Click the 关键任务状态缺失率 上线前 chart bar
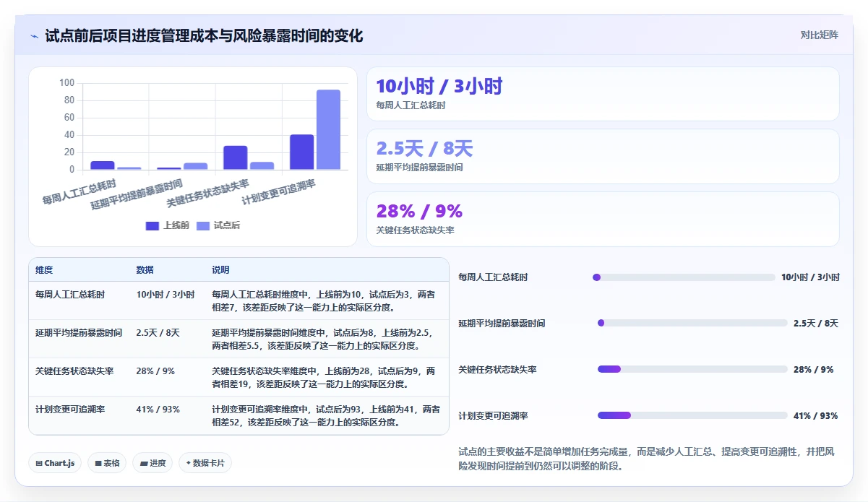The image size is (868, 502). click(x=236, y=157)
